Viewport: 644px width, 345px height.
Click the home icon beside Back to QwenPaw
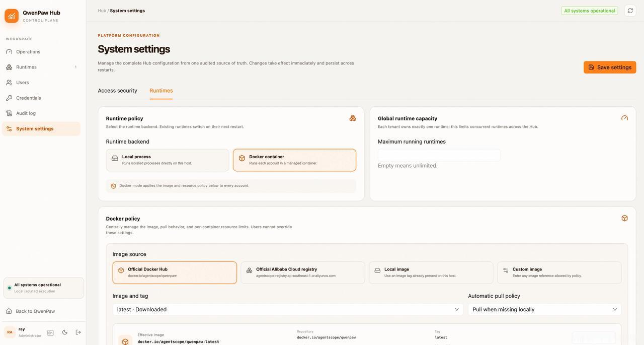(x=9, y=311)
